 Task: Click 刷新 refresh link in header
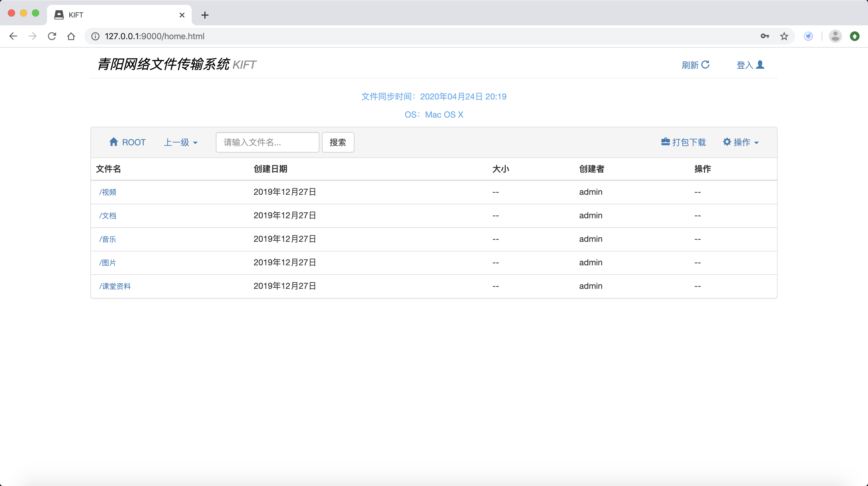(x=696, y=65)
